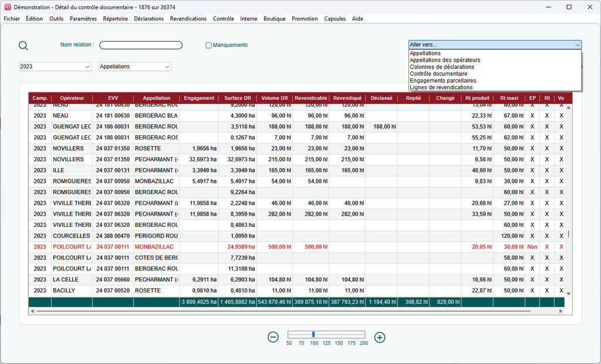Select Engagements parcellaires from list
Viewport: 601px width, 364px height.
click(443, 80)
